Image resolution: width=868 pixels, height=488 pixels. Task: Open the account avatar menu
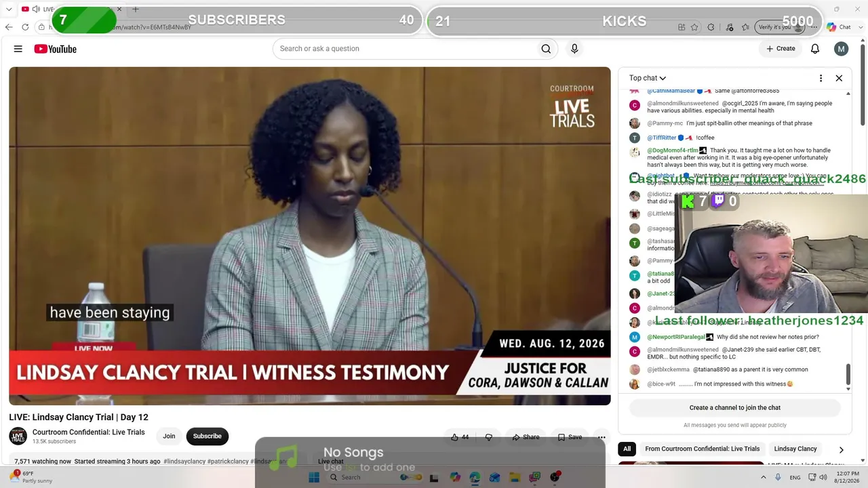pyautogui.click(x=841, y=49)
